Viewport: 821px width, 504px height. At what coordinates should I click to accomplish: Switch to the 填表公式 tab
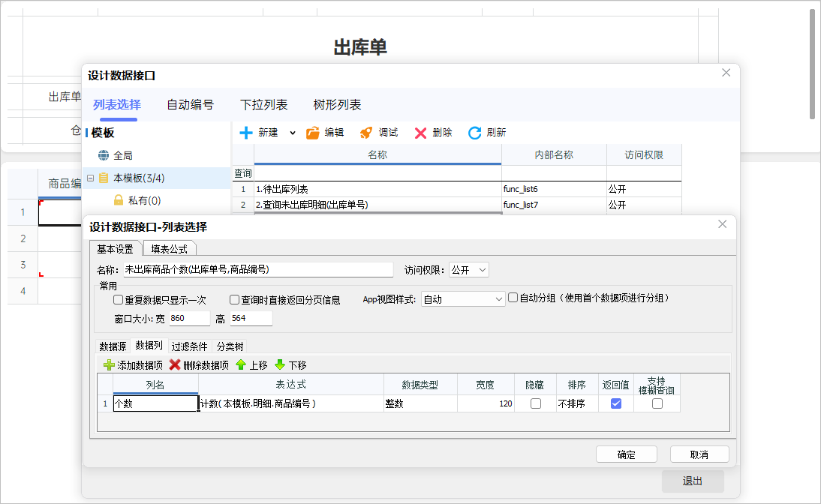point(170,249)
